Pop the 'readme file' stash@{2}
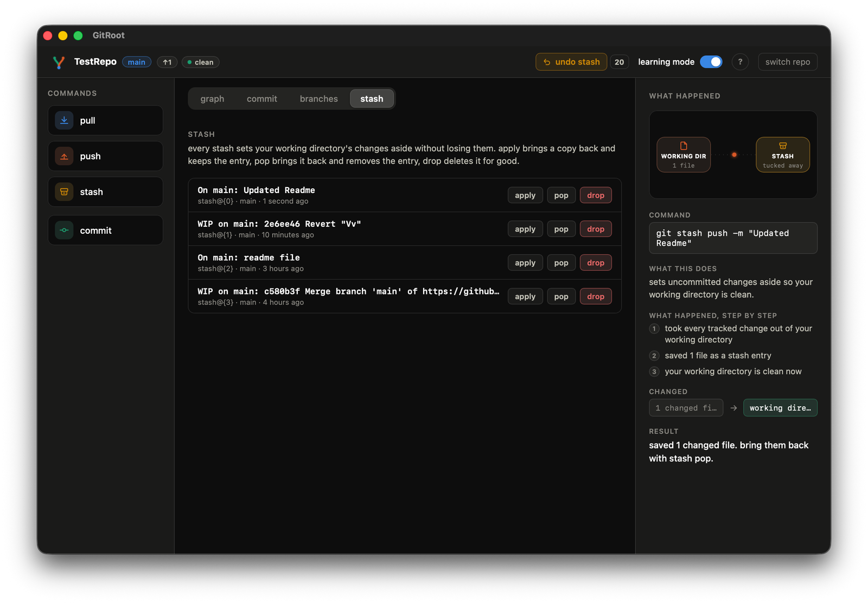This screenshot has width=868, height=603. pos(561,262)
